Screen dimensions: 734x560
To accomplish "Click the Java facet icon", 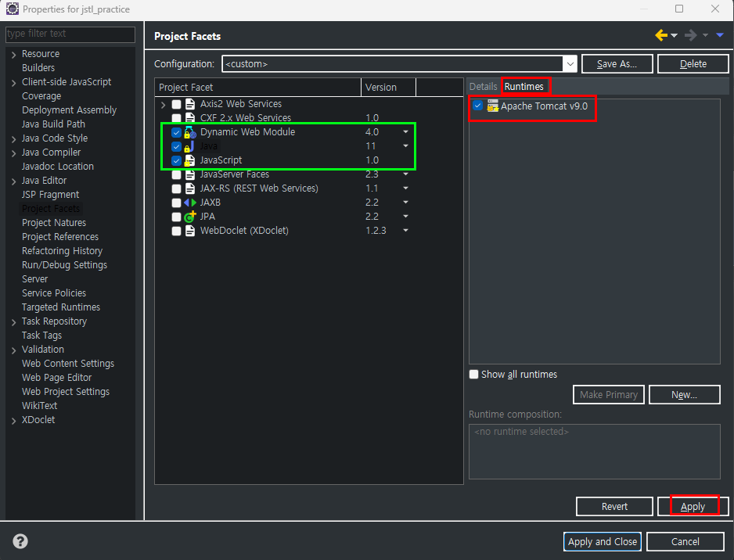I will pyautogui.click(x=189, y=146).
